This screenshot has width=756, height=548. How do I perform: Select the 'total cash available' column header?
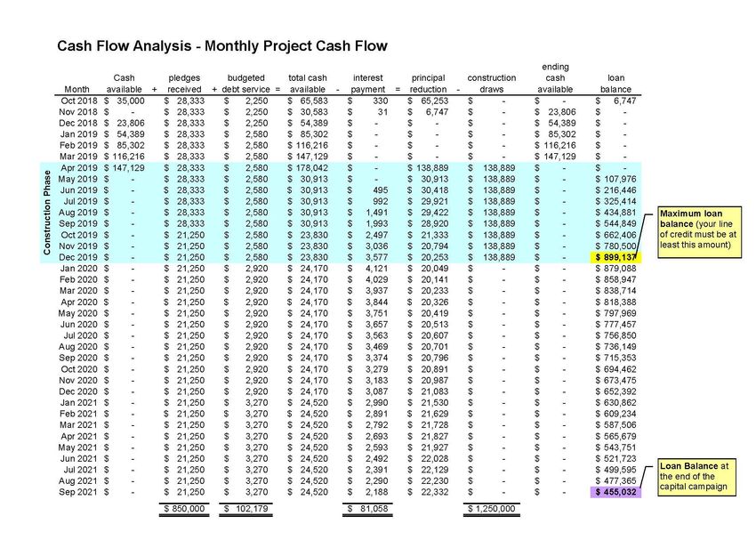click(308, 84)
